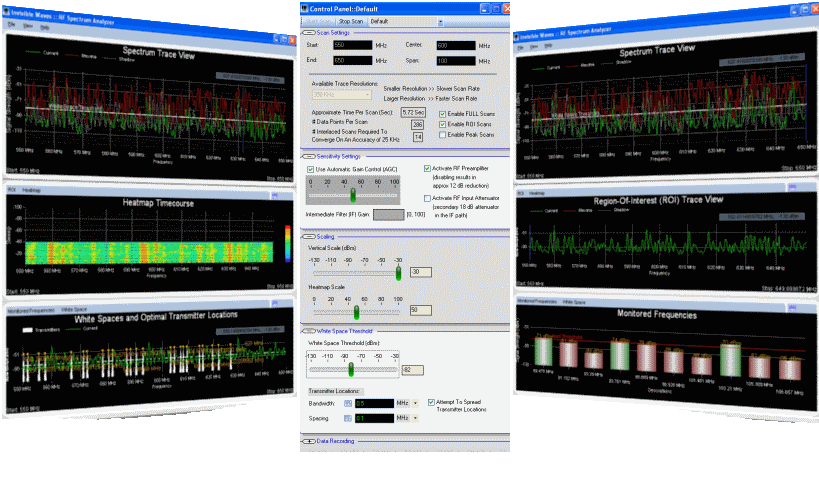Viewport: 819px width, 484px height.
Task: Open the Bandwidth MHz unit dropdown
Action: pos(415,404)
